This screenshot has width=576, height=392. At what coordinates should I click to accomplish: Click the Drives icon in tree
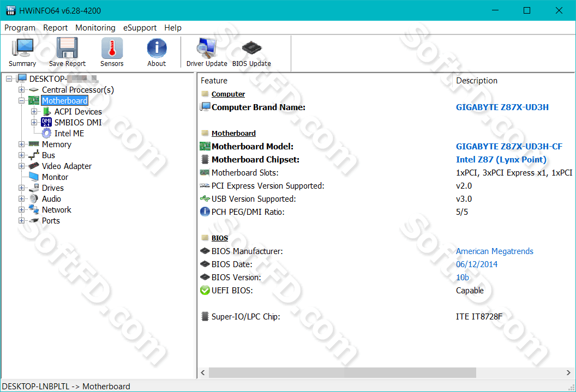pyautogui.click(x=34, y=188)
